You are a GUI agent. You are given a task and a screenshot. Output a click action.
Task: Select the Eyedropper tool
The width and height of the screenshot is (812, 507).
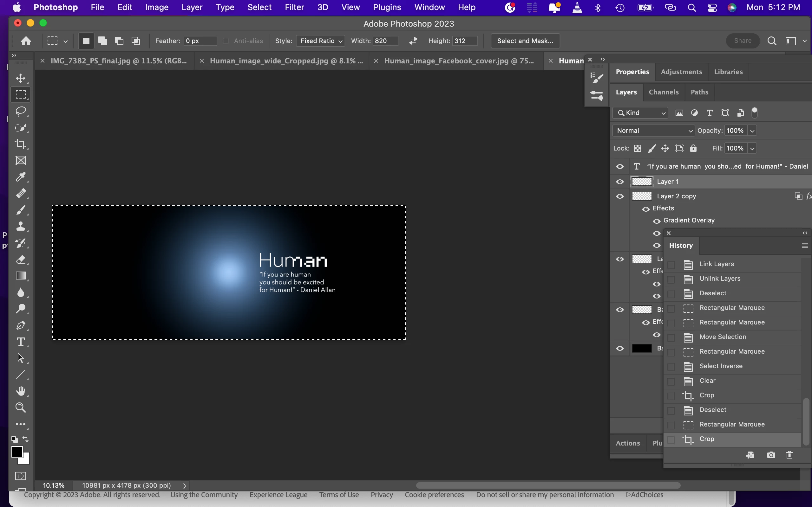tap(21, 177)
